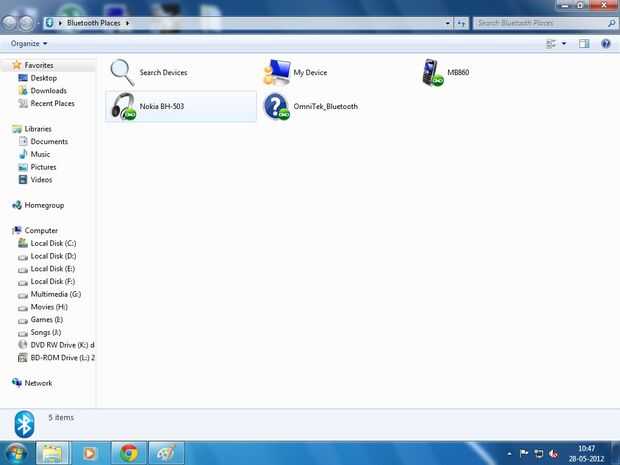Select the Nokia BH-503 headset icon
Image resolution: width=620 pixels, height=465 pixels.
click(x=123, y=106)
